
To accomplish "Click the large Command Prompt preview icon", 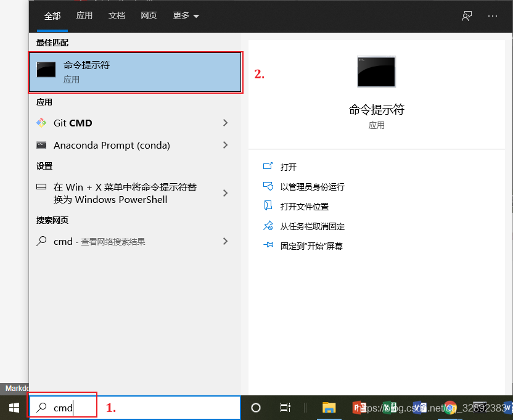I will click(x=376, y=72).
